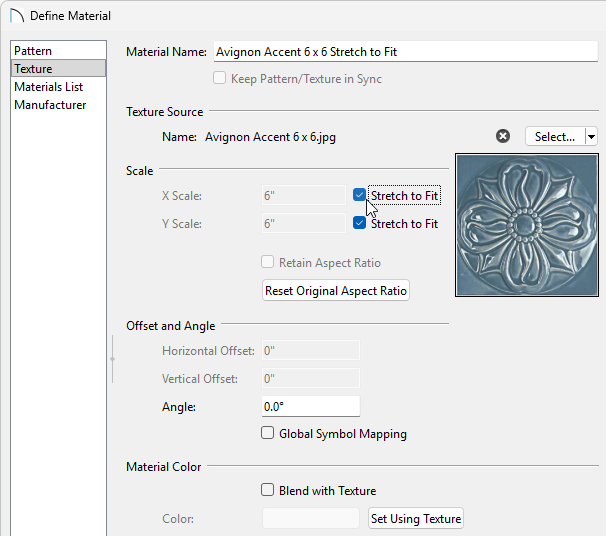
Task: Switch to Materials List panel
Action: click(58, 87)
